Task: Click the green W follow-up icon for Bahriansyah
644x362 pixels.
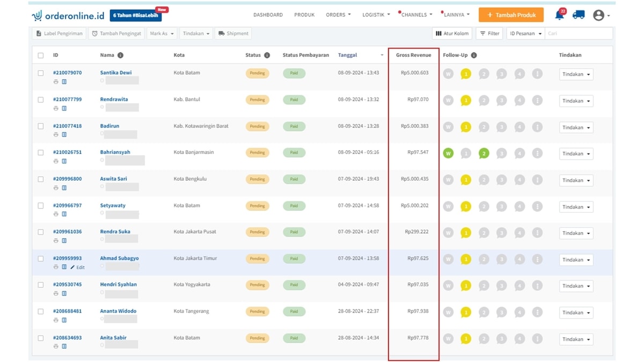Action: 448,153
